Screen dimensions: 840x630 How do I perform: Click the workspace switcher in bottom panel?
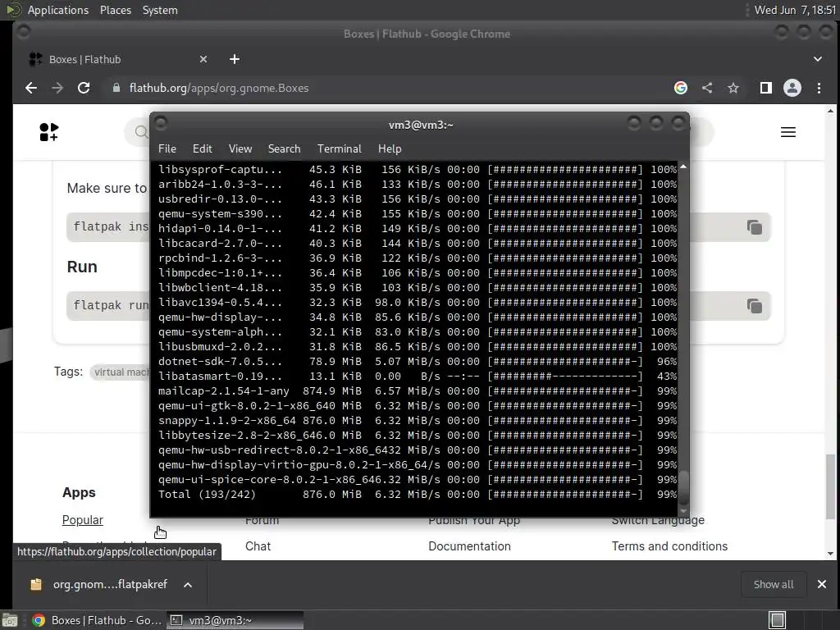(777, 620)
